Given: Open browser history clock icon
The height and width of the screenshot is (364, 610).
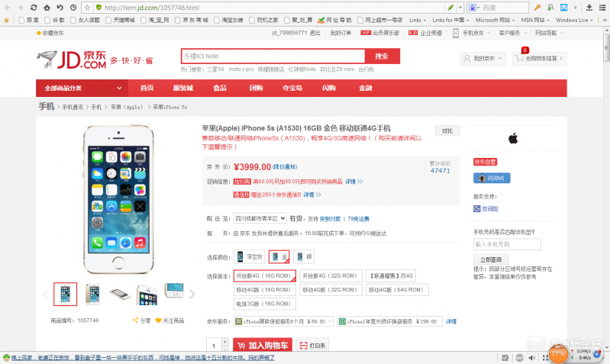Looking at the screenshot, I should point(73,8).
